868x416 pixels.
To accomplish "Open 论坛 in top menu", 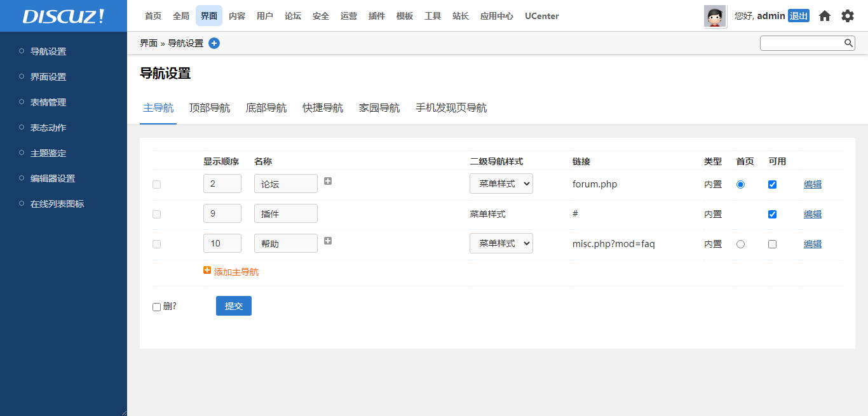I will pos(293,16).
